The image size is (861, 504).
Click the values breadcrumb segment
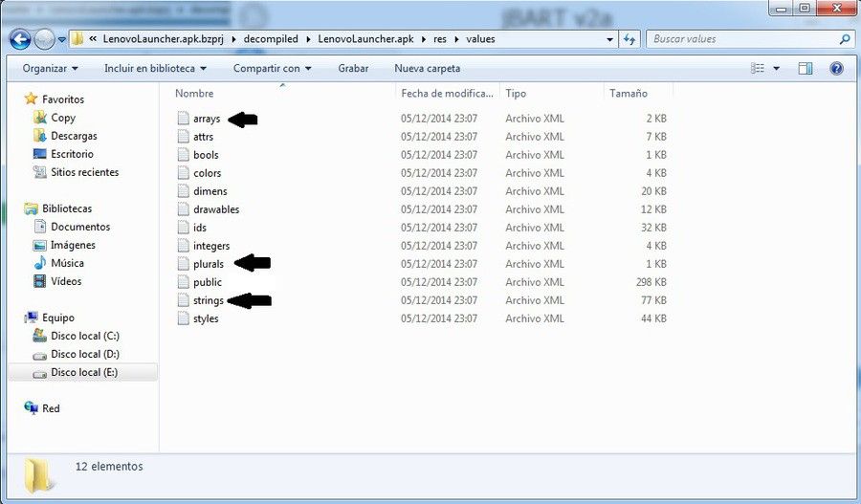pos(480,39)
